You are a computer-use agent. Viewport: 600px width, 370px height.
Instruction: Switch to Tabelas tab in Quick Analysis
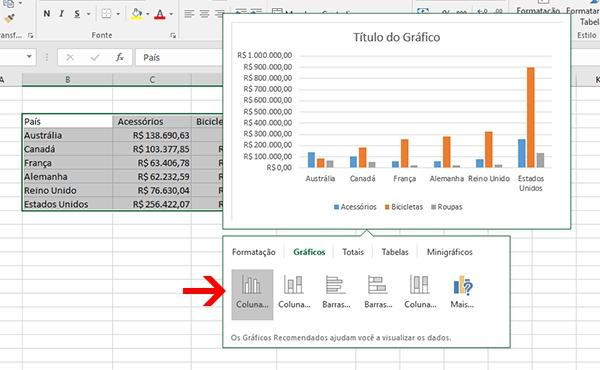395,252
